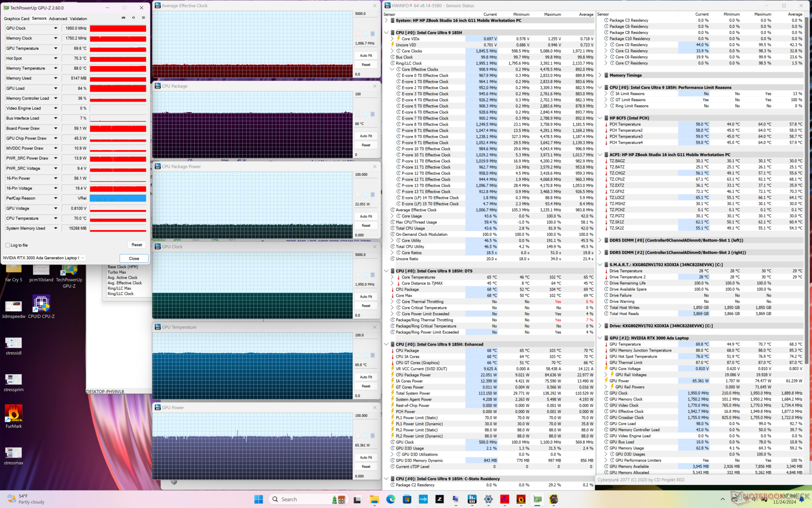Switch to the Graphics Card tab
Screen dimensions: 812x508
(16, 19)
